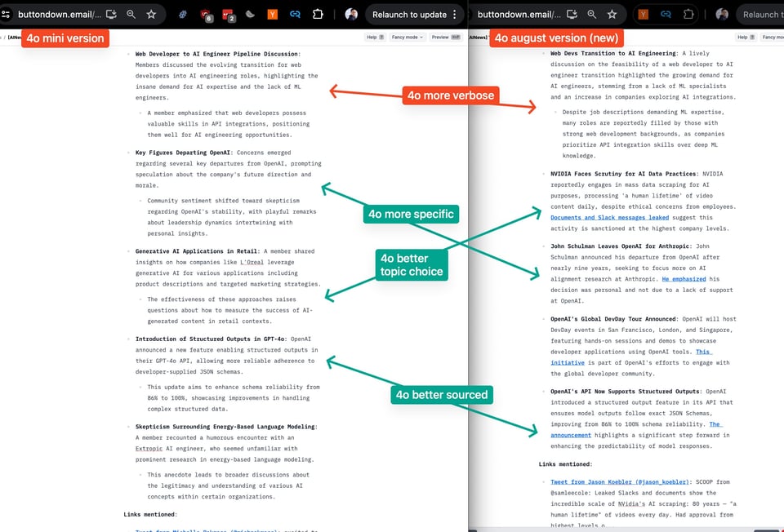Open site info icon beside left URL
This screenshot has width=784, height=532.
(7, 14)
